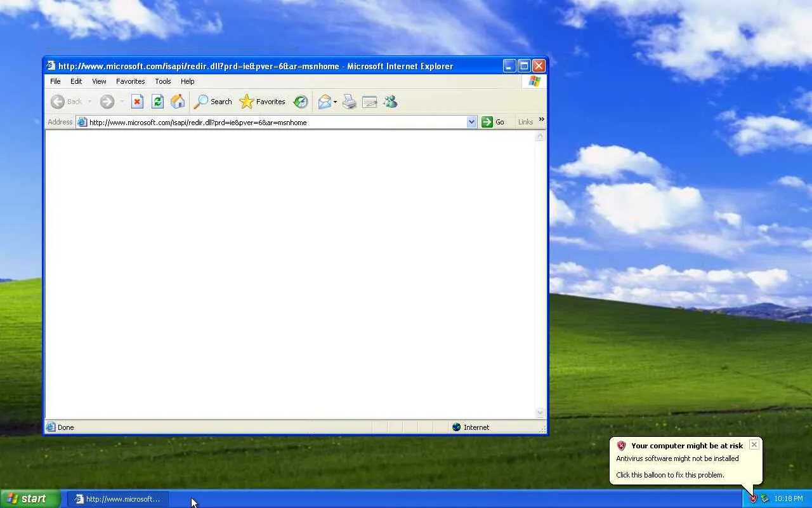The height and width of the screenshot is (508, 812).
Task: Click the Forward arrow toolbar icon
Action: [107, 102]
